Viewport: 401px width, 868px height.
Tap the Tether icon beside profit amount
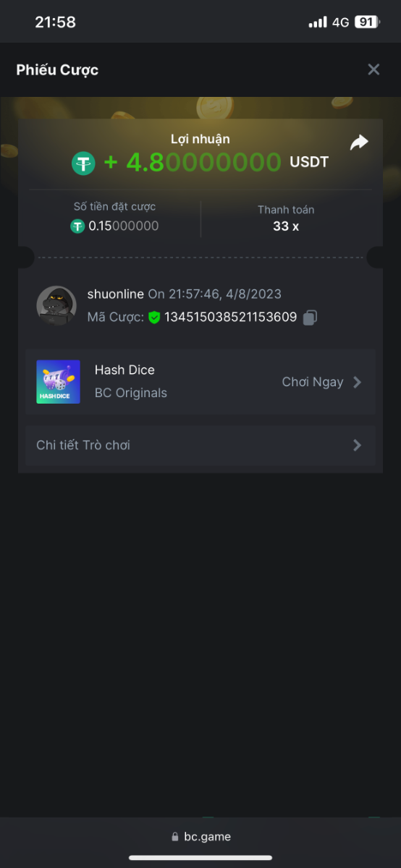83,163
